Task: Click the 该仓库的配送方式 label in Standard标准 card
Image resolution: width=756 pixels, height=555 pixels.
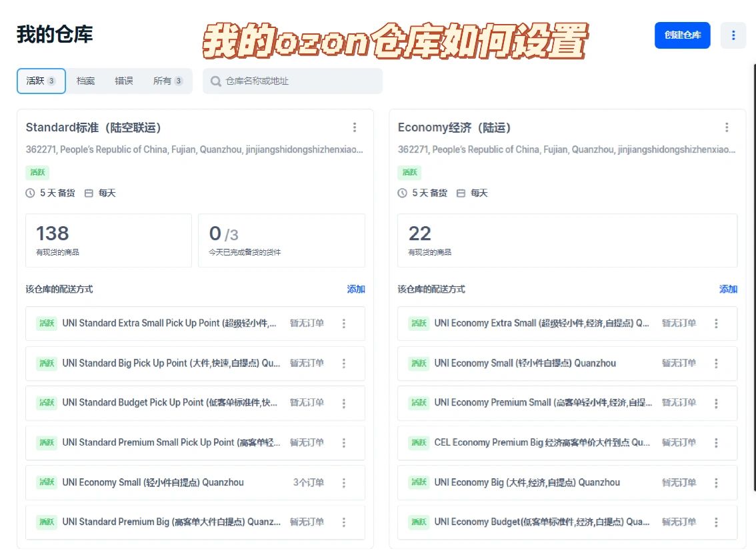Action: (59, 289)
